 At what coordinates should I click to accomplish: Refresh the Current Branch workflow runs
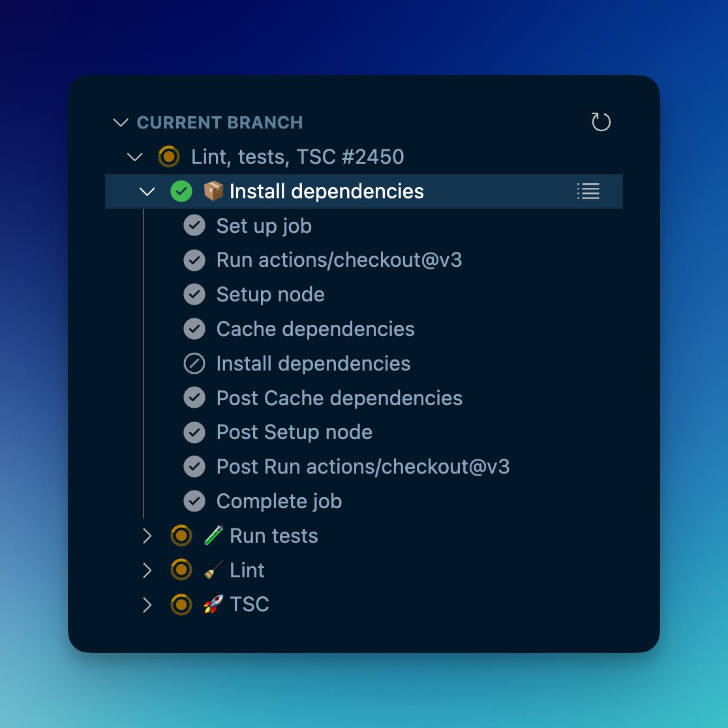pyautogui.click(x=601, y=122)
